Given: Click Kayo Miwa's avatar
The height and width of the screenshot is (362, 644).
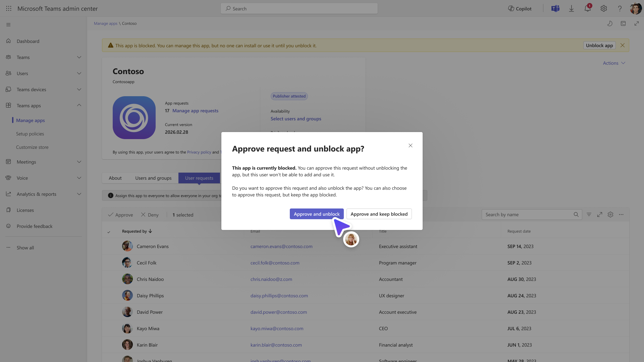Looking at the screenshot, I should 127,328.
